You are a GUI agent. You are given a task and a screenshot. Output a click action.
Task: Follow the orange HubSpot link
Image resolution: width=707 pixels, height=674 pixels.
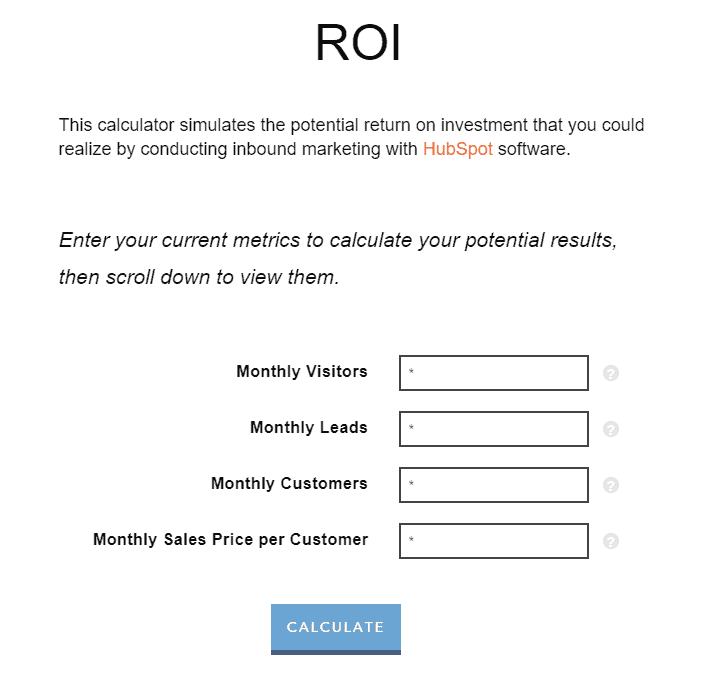[457, 149]
